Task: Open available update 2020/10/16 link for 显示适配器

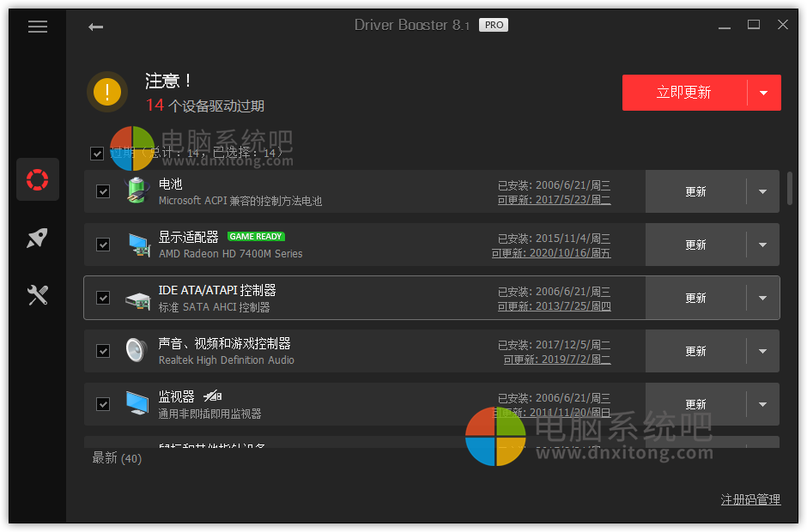Action: pos(551,252)
